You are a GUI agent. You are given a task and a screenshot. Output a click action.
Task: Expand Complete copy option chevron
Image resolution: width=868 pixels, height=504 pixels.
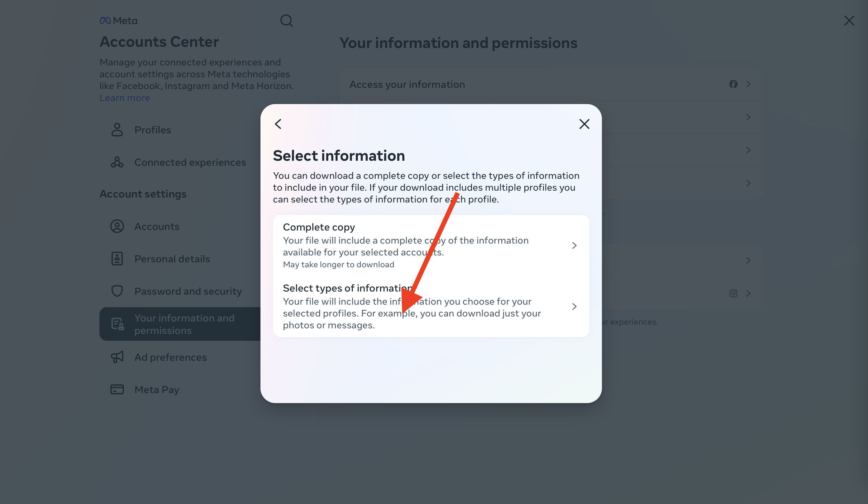[x=574, y=245]
